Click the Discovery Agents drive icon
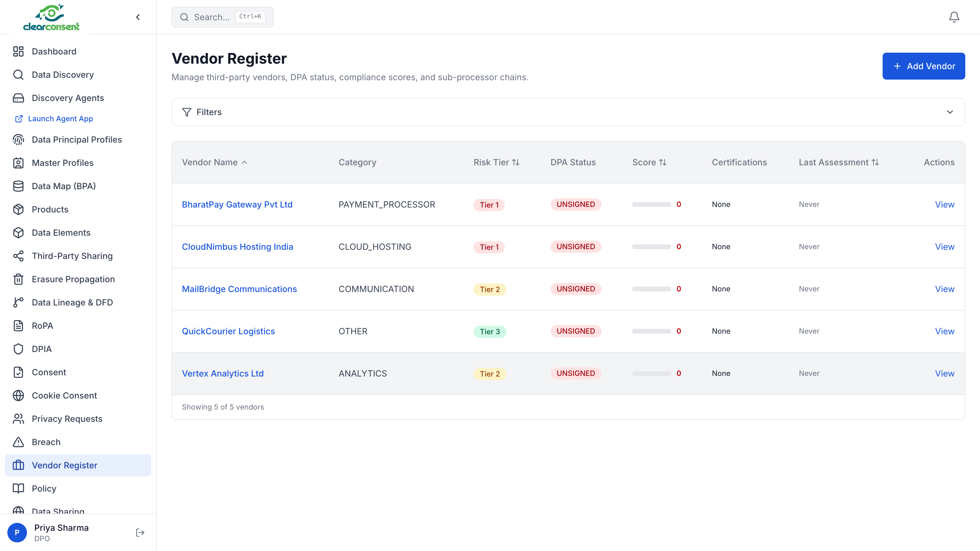 pos(18,98)
